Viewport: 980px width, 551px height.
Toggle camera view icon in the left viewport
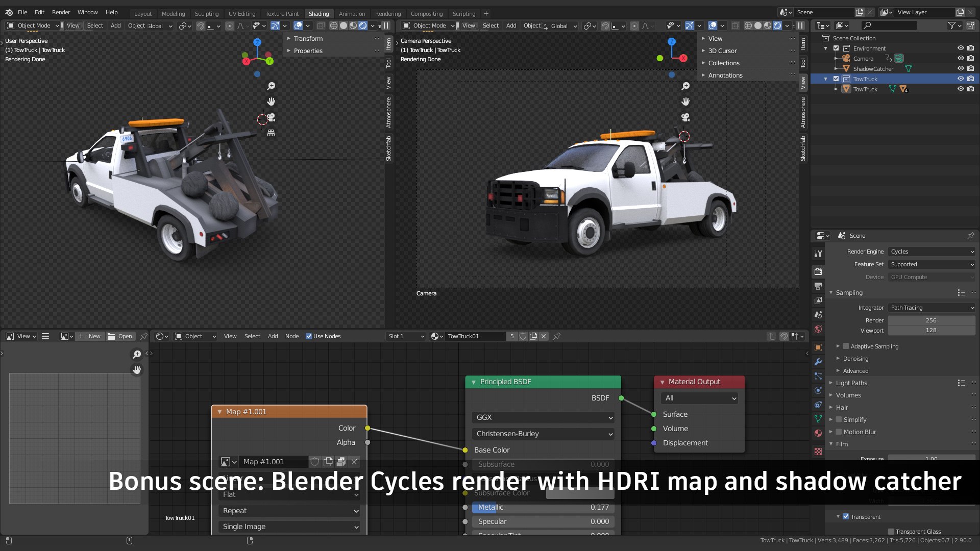click(271, 117)
